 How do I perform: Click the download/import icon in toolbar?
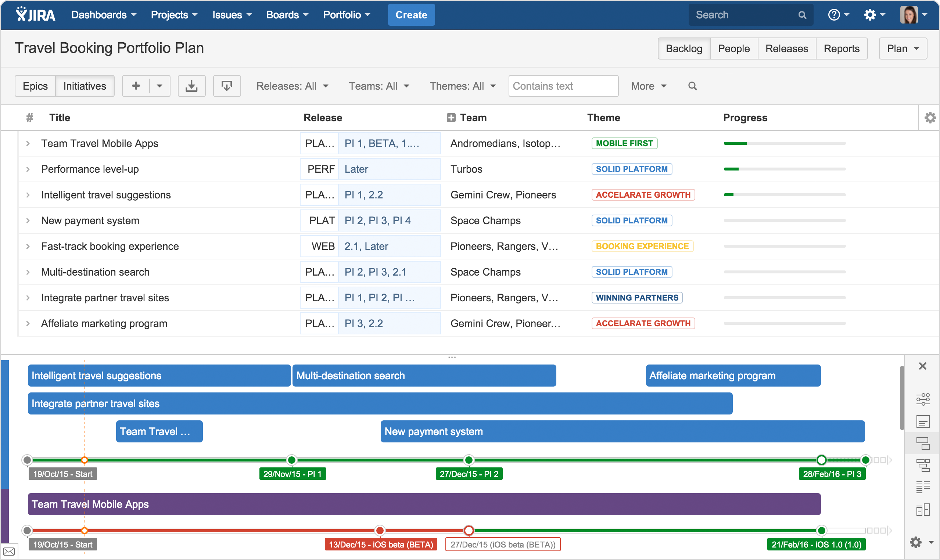(x=191, y=86)
